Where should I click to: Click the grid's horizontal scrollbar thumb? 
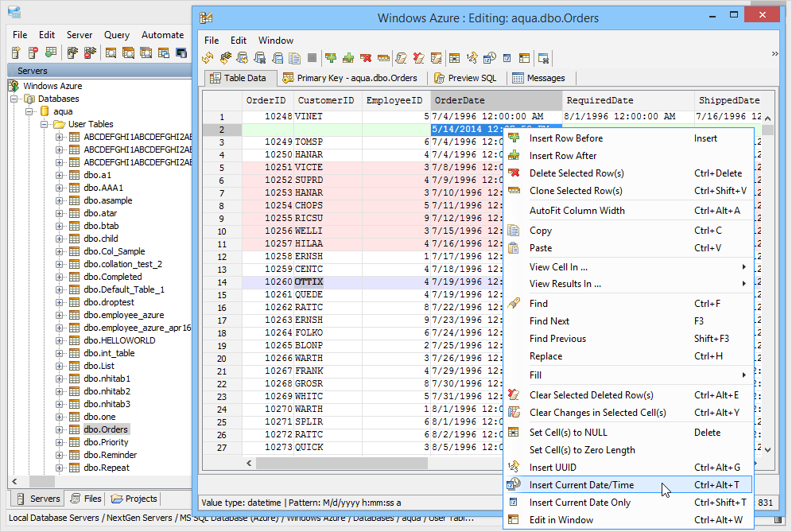(342, 463)
